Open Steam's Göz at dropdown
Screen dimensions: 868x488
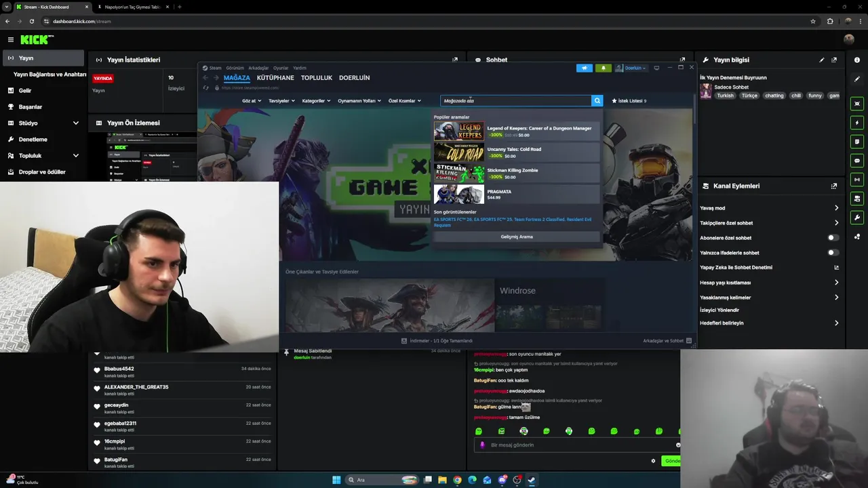[252, 101]
